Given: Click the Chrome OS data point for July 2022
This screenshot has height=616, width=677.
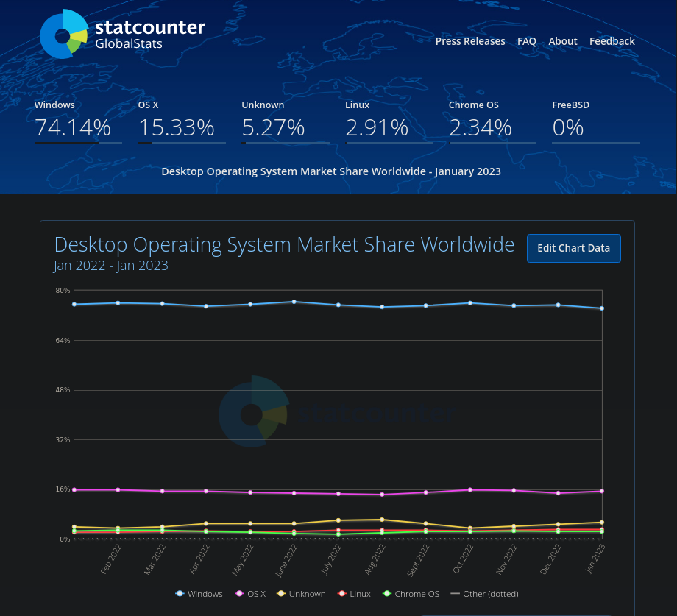Looking at the screenshot, I should click(338, 534).
